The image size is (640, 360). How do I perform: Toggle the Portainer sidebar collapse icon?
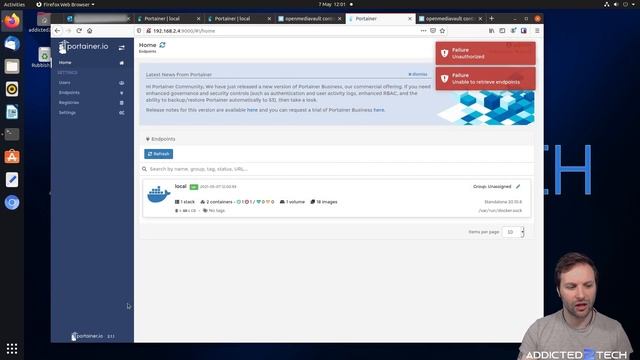point(122,48)
